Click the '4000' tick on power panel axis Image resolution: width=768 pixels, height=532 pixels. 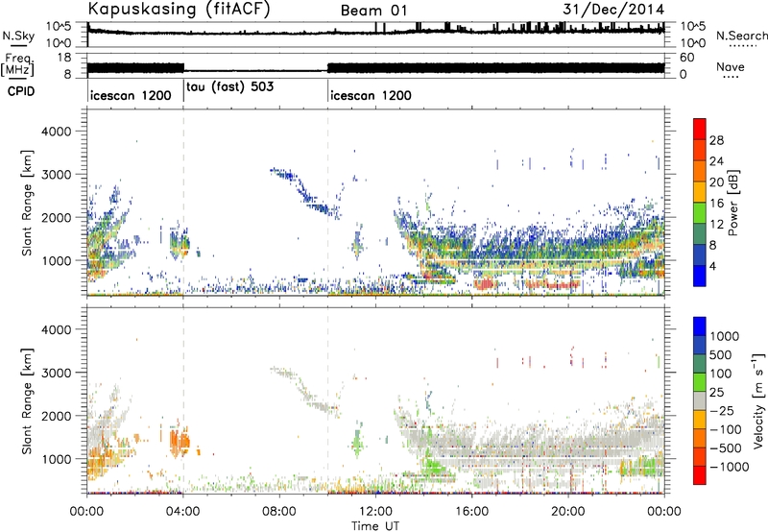pos(57,132)
